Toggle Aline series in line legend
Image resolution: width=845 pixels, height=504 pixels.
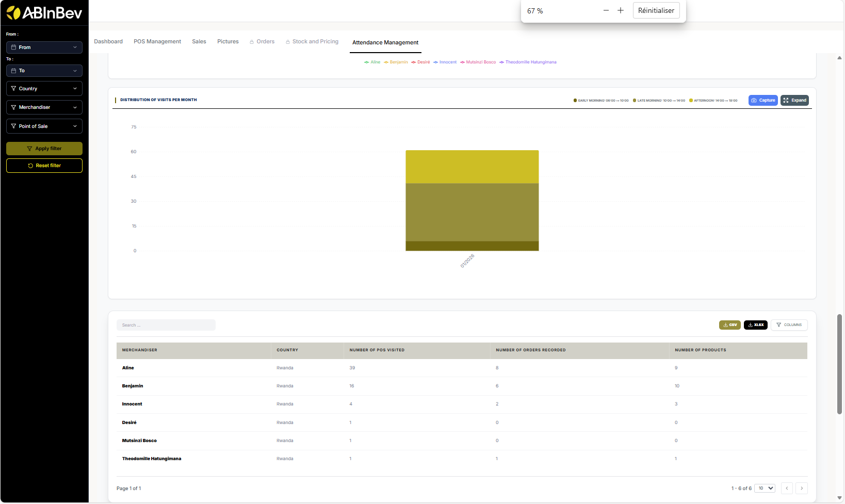coord(372,62)
